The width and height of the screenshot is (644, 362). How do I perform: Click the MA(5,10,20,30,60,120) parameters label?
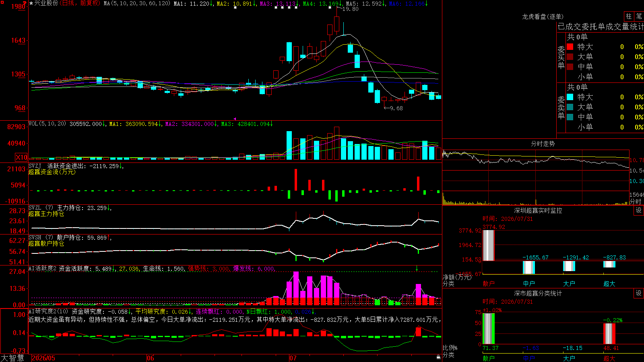(x=137, y=4)
